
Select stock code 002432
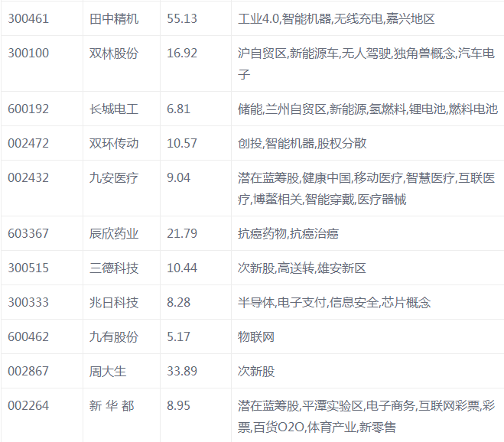click(x=28, y=177)
